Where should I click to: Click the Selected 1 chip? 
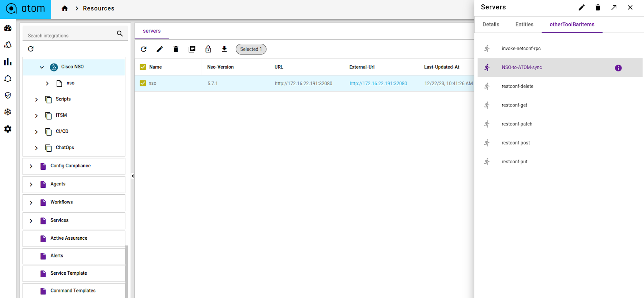(251, 49)
